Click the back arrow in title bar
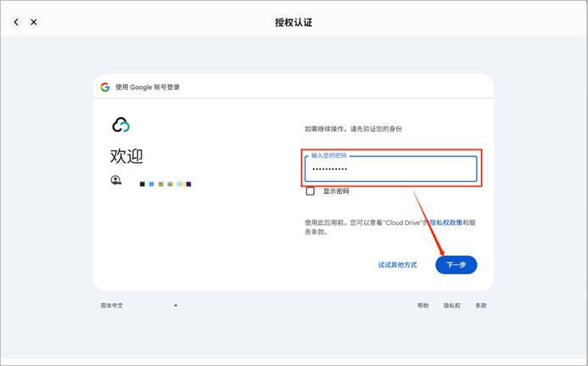Image resolution: width=588 pixels, height=366 pixels. [x=16, y=22]
